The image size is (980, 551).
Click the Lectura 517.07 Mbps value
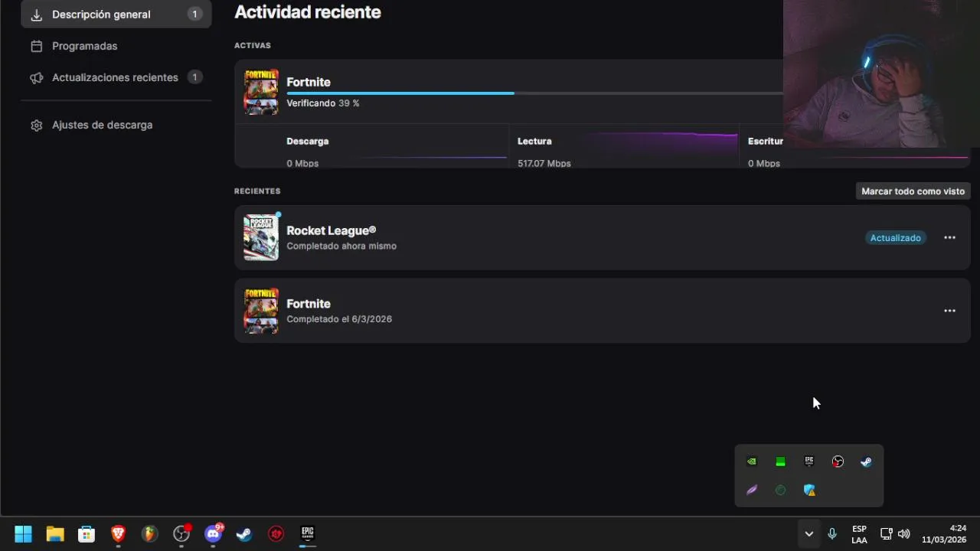click(x=544, y=164)
